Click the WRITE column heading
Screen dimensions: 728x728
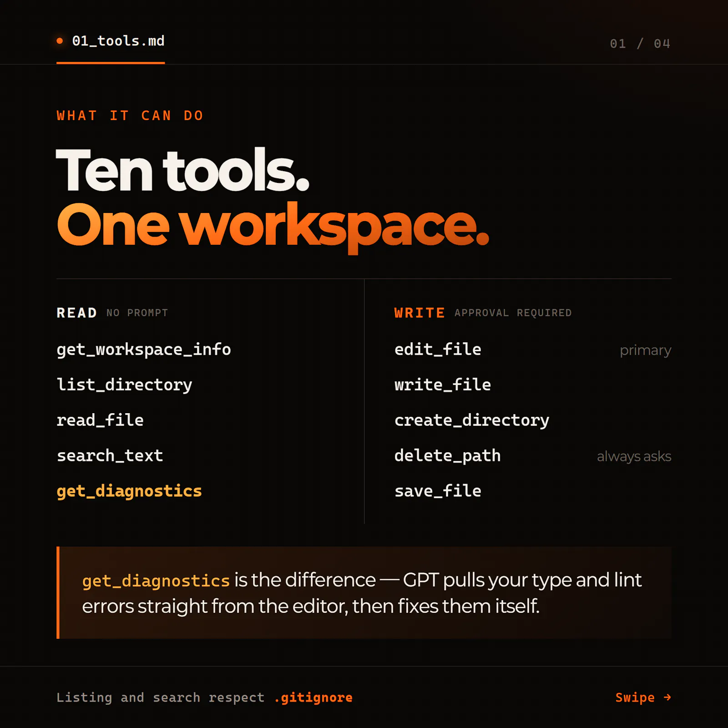[420, 313]
